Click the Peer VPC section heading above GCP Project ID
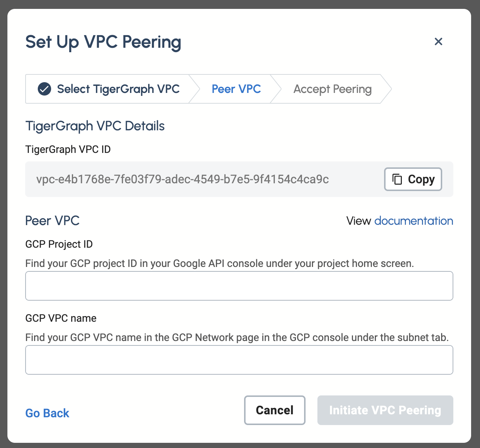The width and height of the screenshot is (480, 448). click(x=52, y=221)
